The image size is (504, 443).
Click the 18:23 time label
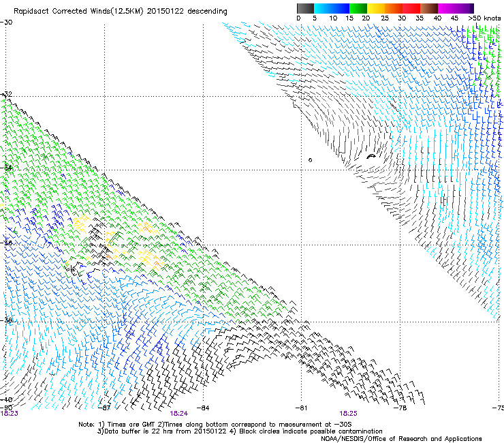point(10,414)
